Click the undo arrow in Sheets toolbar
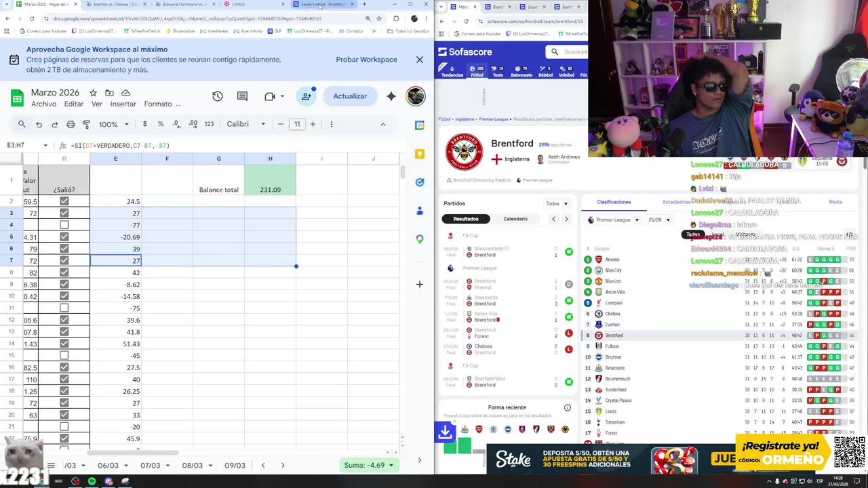This screenshot has height=488, width=868. tap(39, 125)
